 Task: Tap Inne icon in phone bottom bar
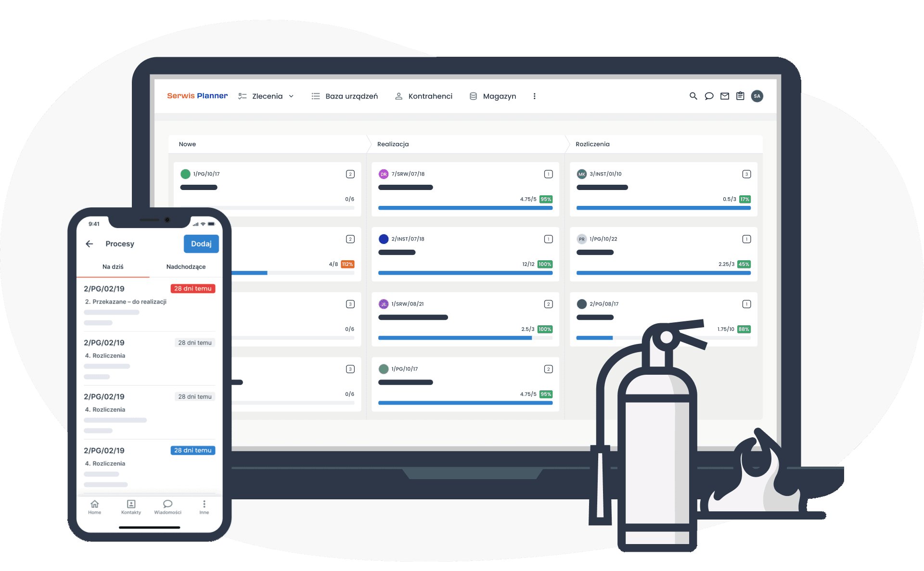[x=204, y=507]
